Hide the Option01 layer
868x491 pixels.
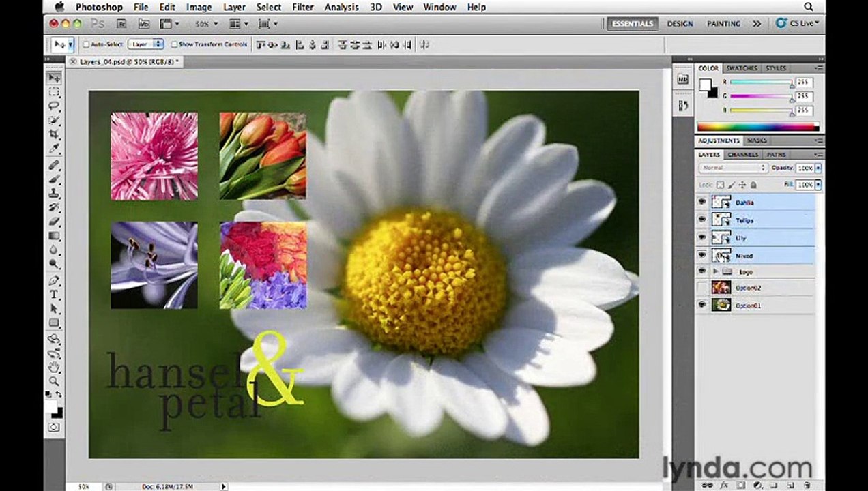coord(701,306)
